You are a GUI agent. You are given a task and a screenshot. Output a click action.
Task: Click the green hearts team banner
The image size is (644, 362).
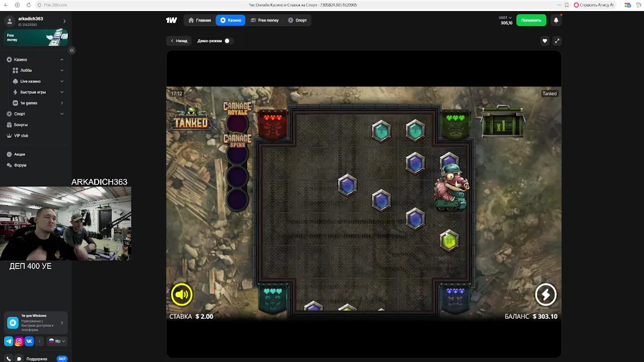click(455, 125)
